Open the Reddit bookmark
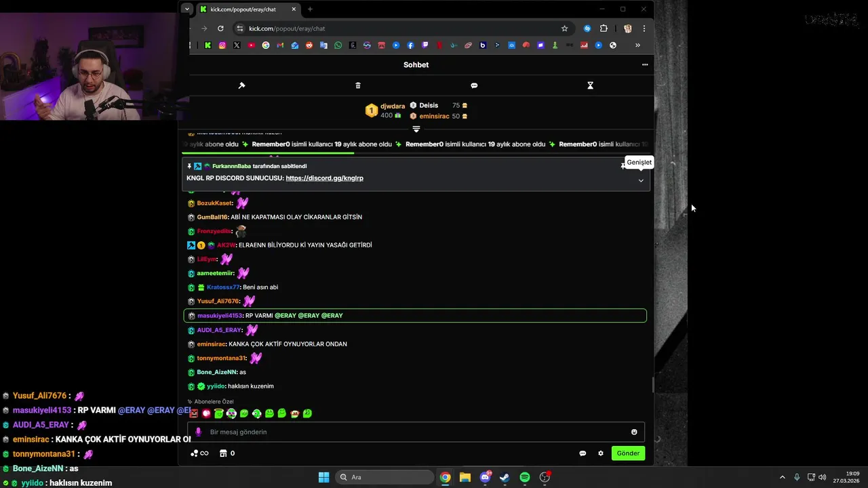Screen dimensions: 868x488 tap(309, 45)
